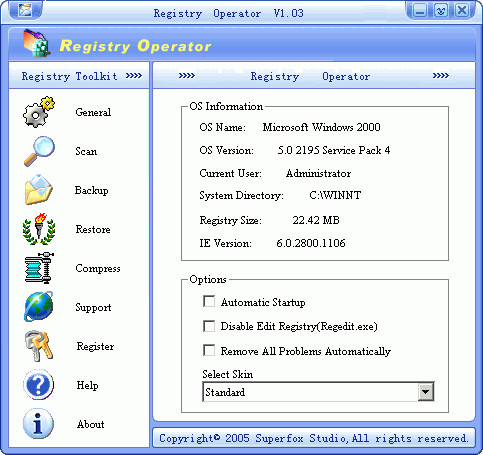
Task: Click the OS Name value Microsoft Windows 2000
Action: (321, 127)
